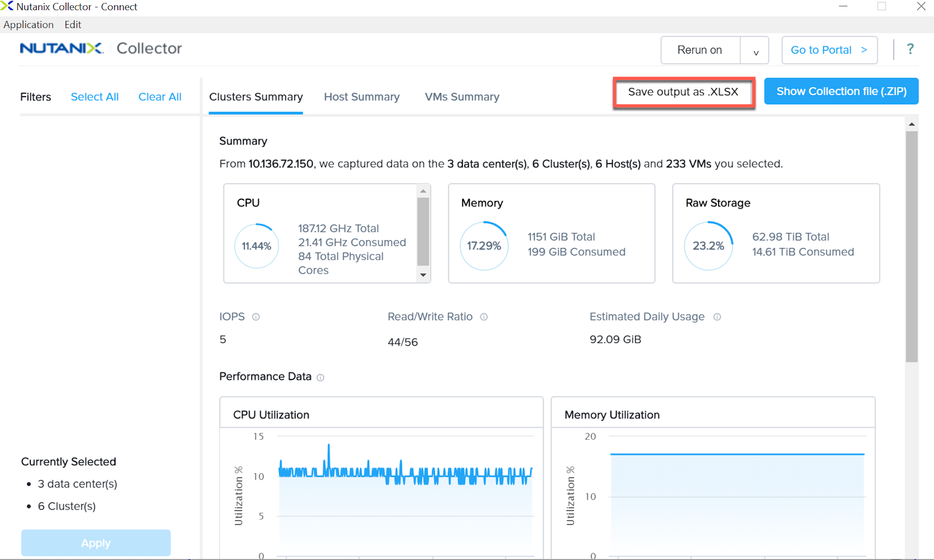Click the Performance Data info icon

click(x=321, y=377)
